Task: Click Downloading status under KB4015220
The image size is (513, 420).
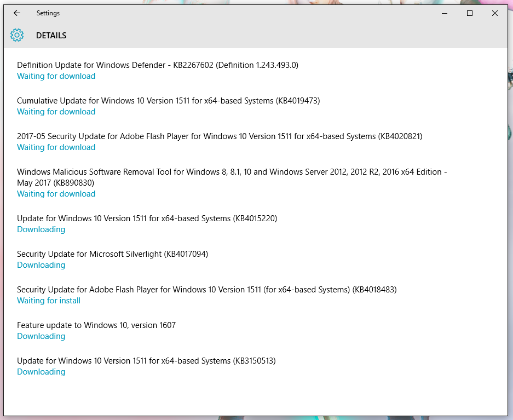Action: (x=41, y=229)
